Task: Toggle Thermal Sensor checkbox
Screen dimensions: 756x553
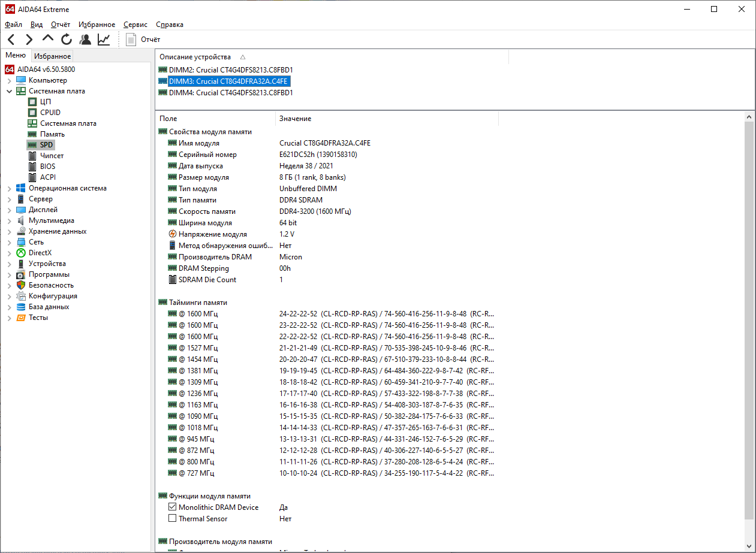Action: (x=173, y=519)
